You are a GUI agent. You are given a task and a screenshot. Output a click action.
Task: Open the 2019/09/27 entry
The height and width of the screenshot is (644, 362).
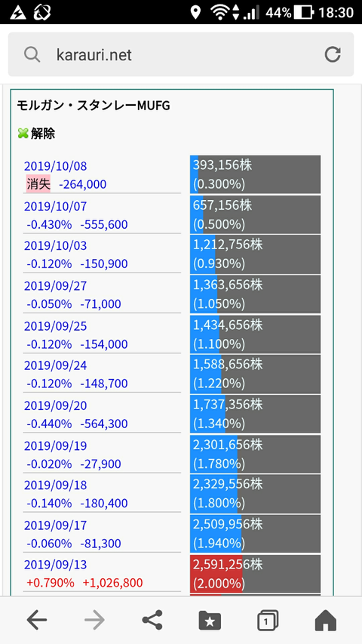pos(55,285)
